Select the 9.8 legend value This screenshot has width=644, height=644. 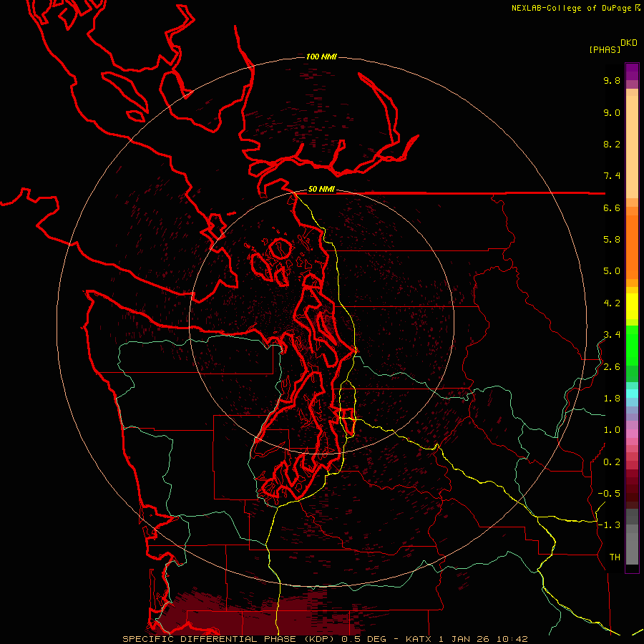coord(612,81)
